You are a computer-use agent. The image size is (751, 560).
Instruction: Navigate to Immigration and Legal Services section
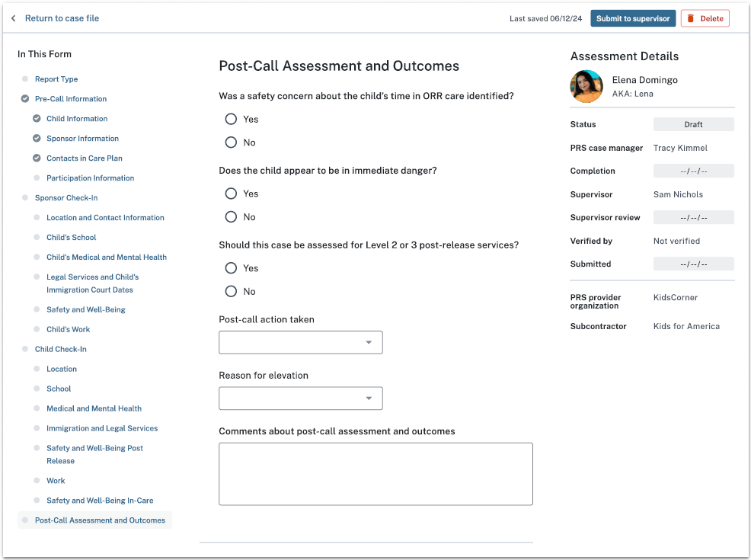102,428
